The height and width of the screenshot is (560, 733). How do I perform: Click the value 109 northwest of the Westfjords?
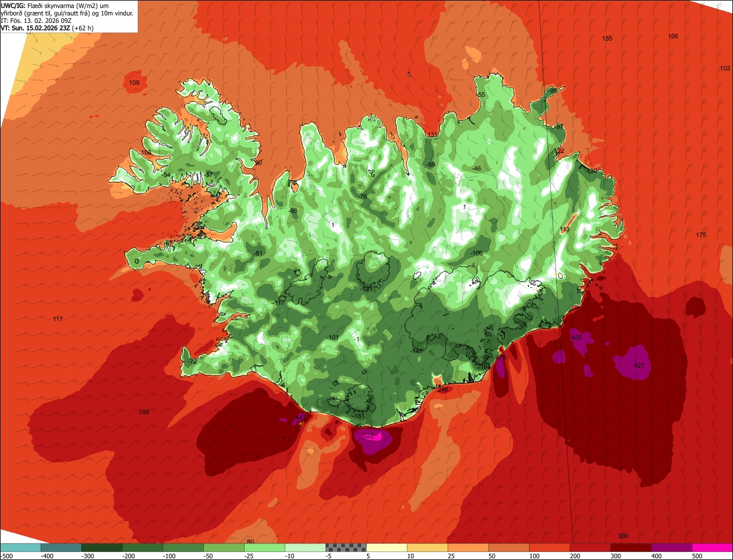pos(134,83)
